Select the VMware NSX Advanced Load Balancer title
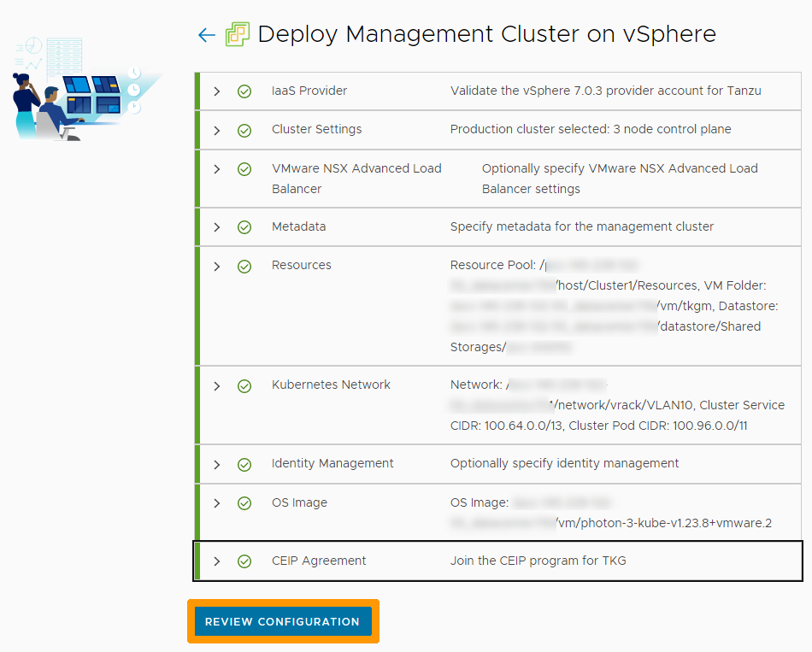The width and height of the screenshot is (812, 652). coord(356,179)
